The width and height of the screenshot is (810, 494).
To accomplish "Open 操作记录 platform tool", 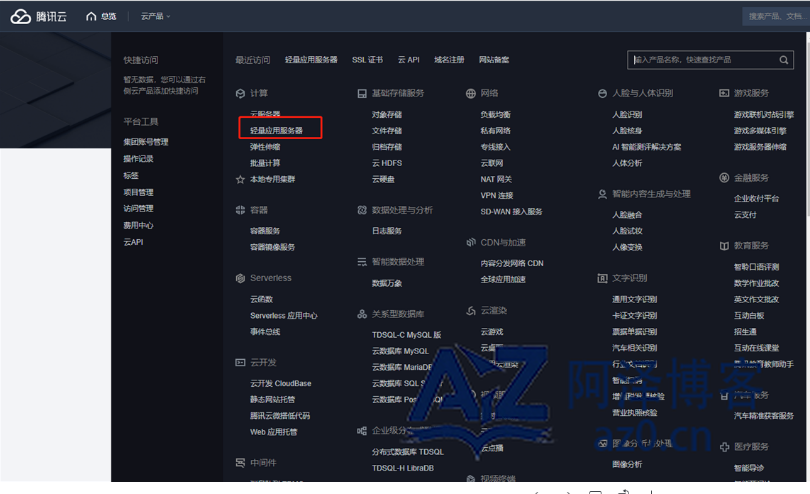I will pyautogui.click(x=138, y=159).
